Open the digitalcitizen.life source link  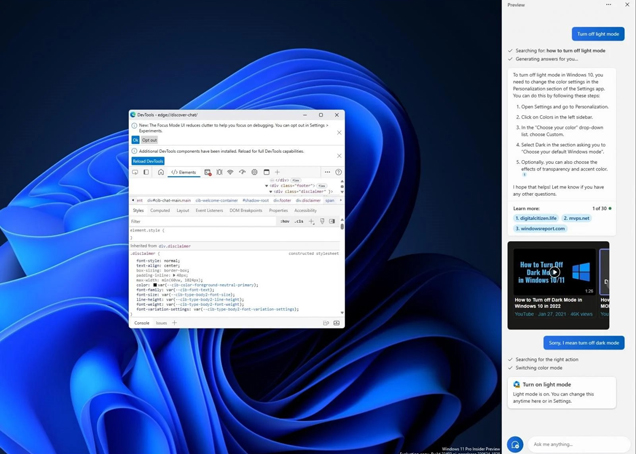(x=536, y=218)
